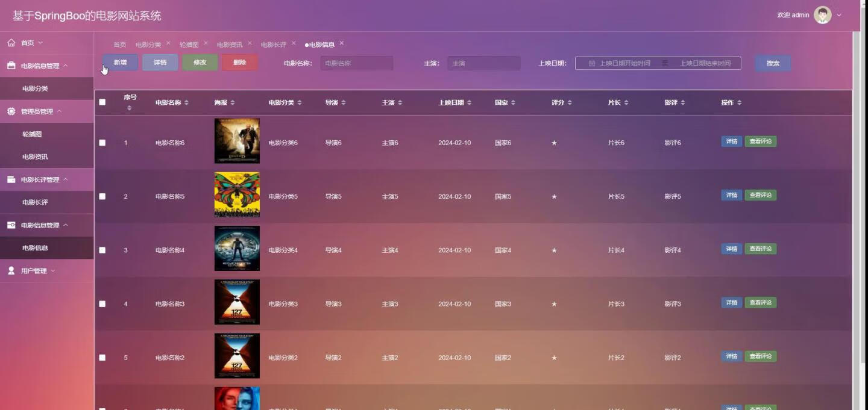Sort by the 序号 column arrows
This screenshot has height=410, width=868.
pos(129,108)
